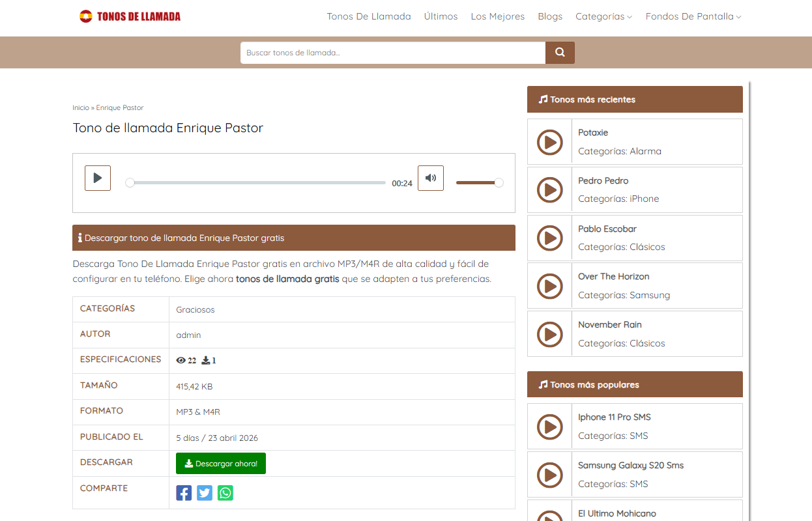Click the Descargar ahora! button
This screenshot has width=812, height=521.
click(221, 464)
